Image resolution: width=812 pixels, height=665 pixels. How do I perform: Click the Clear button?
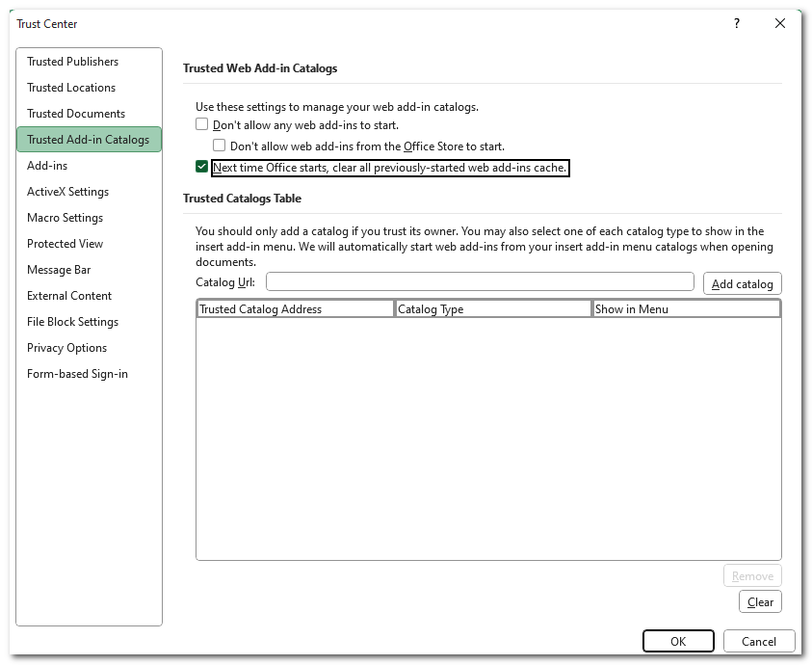(760, 602)
